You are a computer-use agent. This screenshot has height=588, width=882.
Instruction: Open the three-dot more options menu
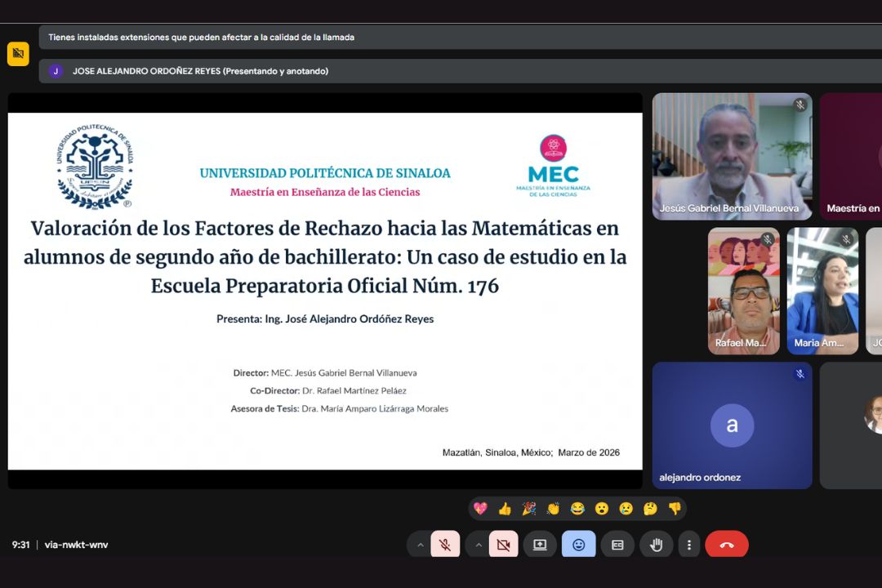(689, 545)
